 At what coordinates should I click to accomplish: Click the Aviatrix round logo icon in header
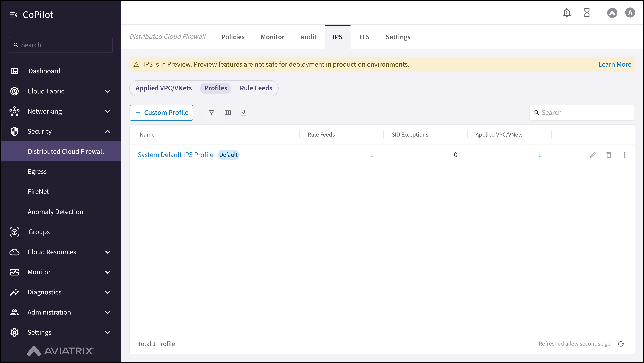[612, 13]
